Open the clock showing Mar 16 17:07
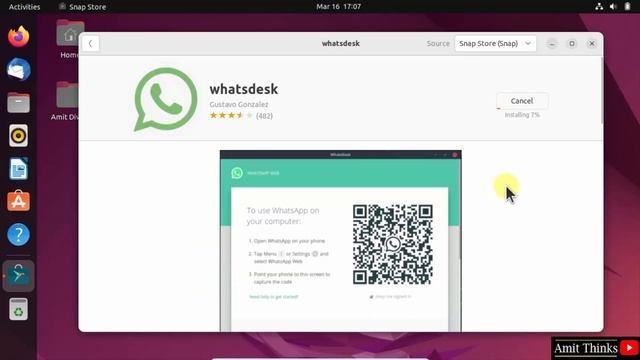 click(x=338, y=7)
